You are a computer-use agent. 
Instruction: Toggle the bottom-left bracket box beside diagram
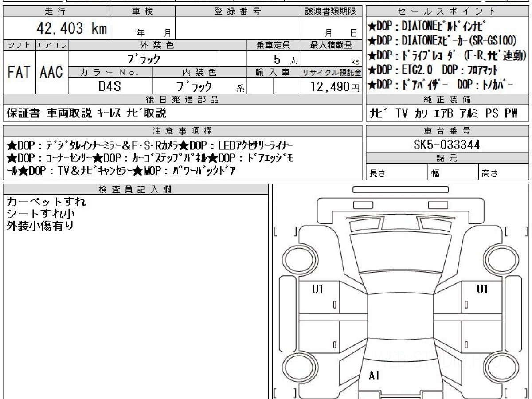pyautogui.click(x=286, y=393)
